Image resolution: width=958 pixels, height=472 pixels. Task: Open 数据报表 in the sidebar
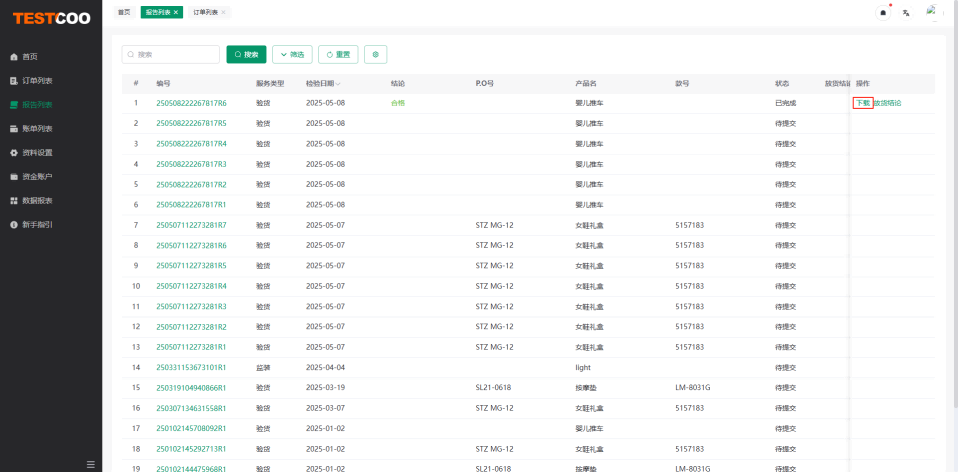(37, 200)
